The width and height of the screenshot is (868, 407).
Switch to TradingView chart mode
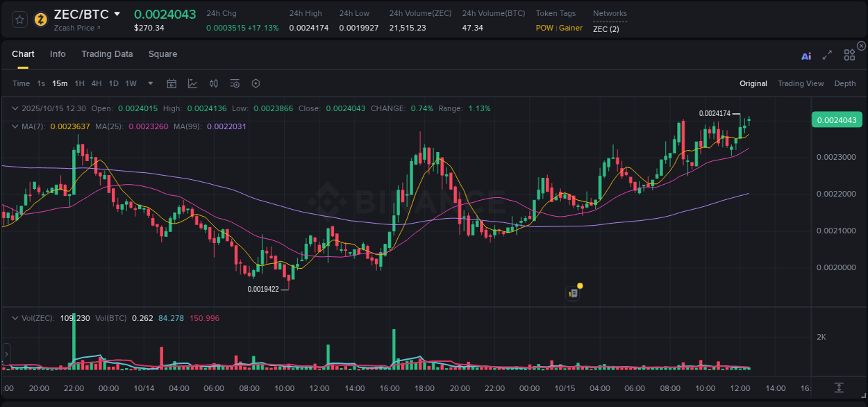click(801, 83)
